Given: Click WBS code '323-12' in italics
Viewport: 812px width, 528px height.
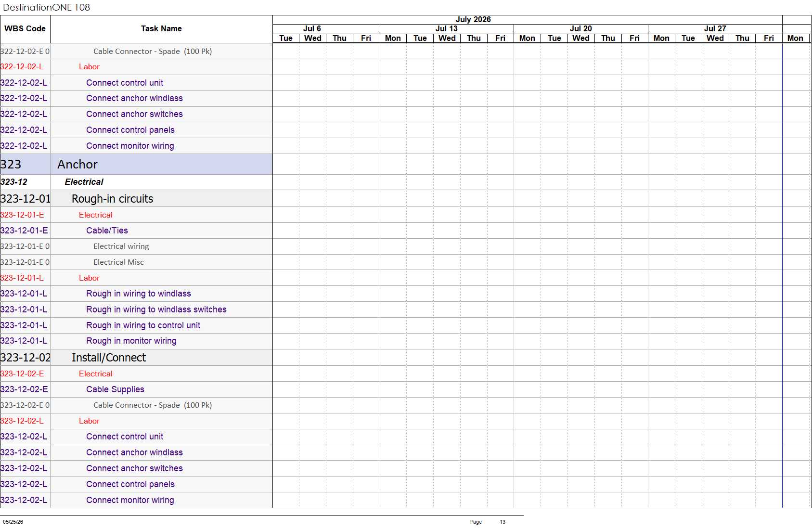Looking at the screenshot, I should 14,182.
